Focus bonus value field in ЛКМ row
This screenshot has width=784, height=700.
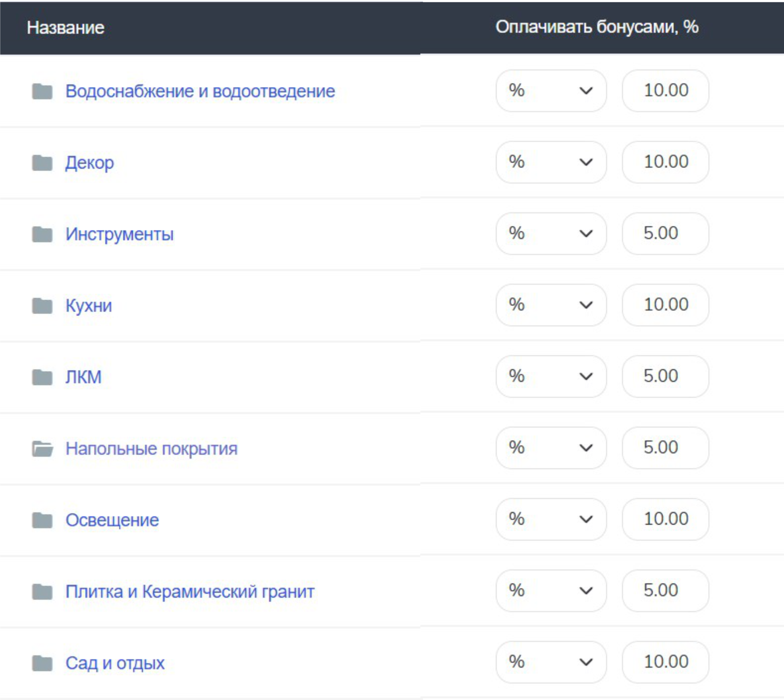pos(665,376)
